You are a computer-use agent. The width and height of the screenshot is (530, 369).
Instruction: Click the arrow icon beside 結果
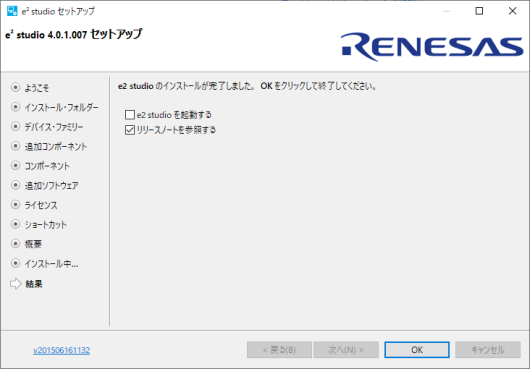pos(16,284)
